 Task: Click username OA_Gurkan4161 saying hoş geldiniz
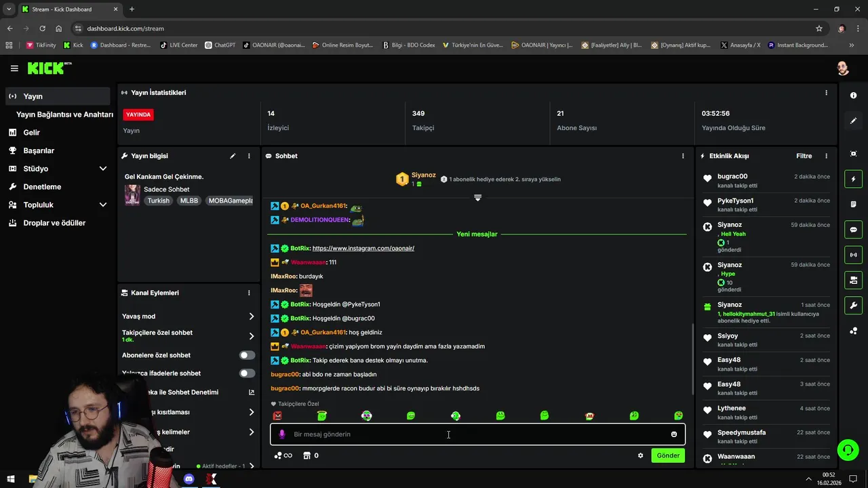pos(323,333)
